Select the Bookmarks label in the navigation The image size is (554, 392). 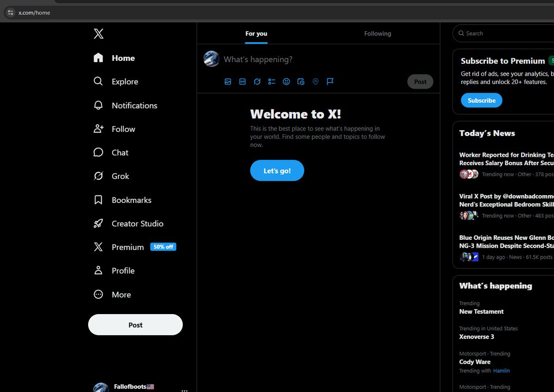(132, 200)
